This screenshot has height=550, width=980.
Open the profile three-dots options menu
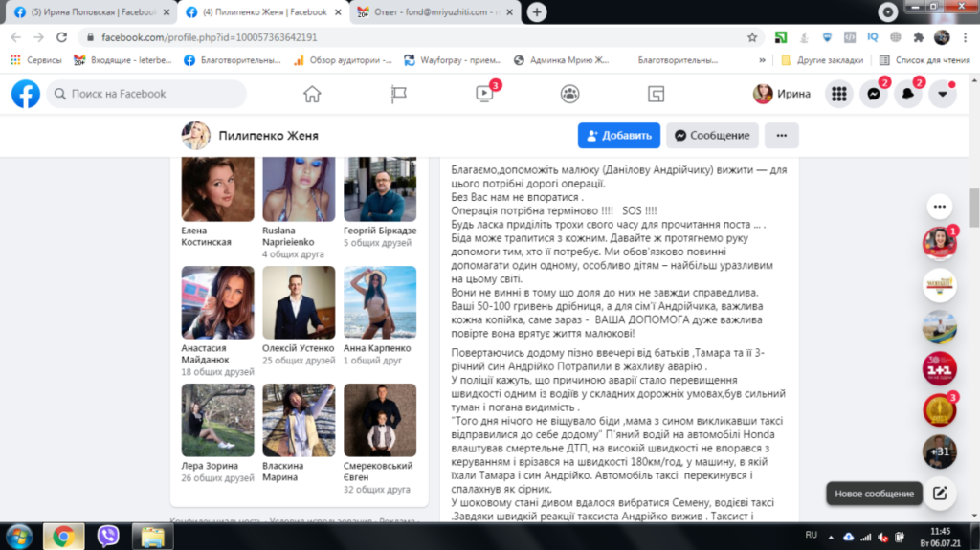pyautogui.click(x=781, y=136)
